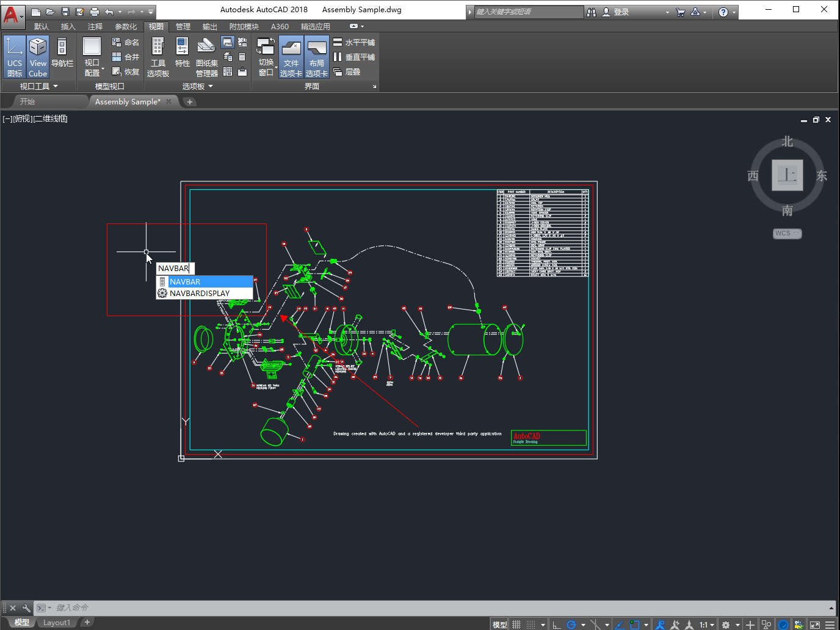The image size is (840, 630).
Task: Toggle the View Cube button
Action: coord(38,57)
